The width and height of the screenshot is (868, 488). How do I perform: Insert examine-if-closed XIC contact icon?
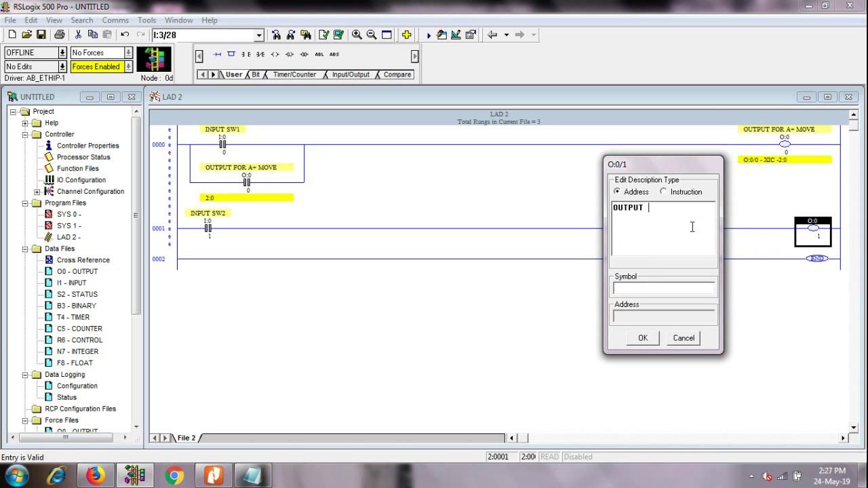pyautogui.click(x=245, y=54)
